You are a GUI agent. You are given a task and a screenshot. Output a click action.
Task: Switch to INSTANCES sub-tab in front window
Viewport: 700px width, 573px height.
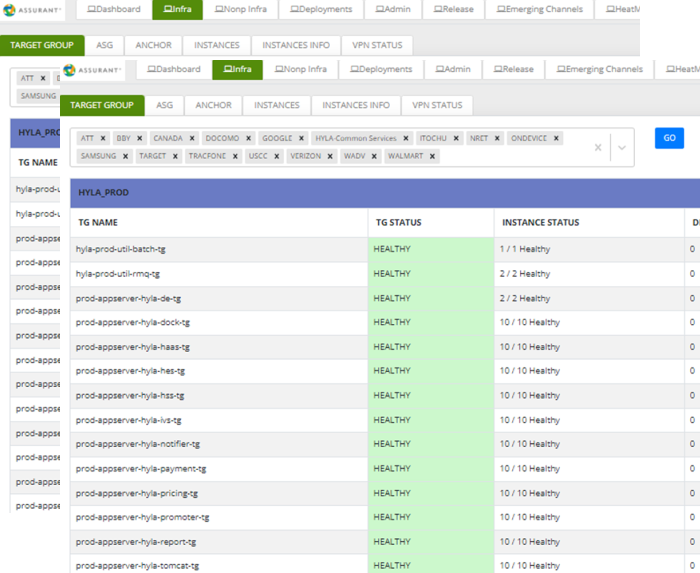277,105
